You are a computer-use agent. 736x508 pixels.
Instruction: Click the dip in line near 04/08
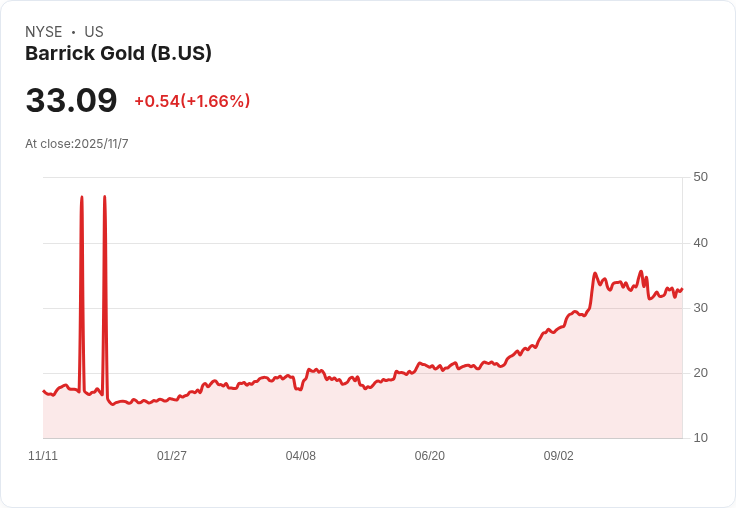(x=299, y=389)
